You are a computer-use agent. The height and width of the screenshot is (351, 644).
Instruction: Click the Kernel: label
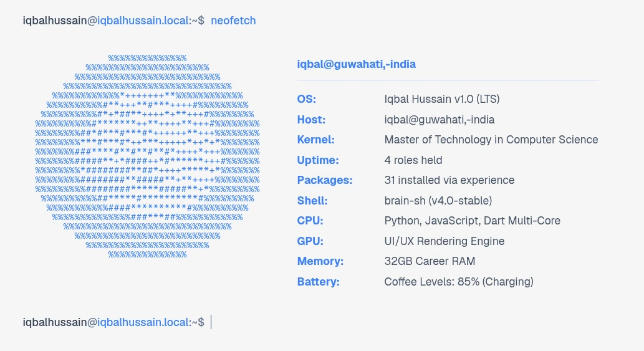pyautogui.click(x=315, y=140)
